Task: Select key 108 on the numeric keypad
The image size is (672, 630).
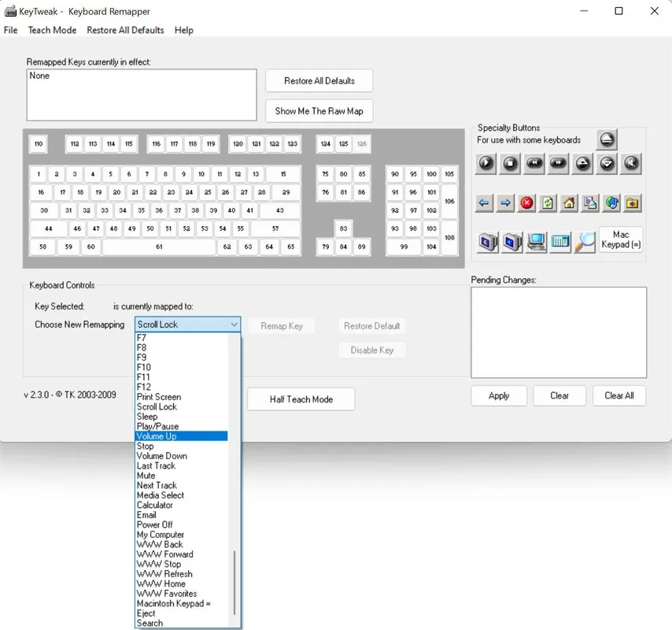Action: coord(449,238)
